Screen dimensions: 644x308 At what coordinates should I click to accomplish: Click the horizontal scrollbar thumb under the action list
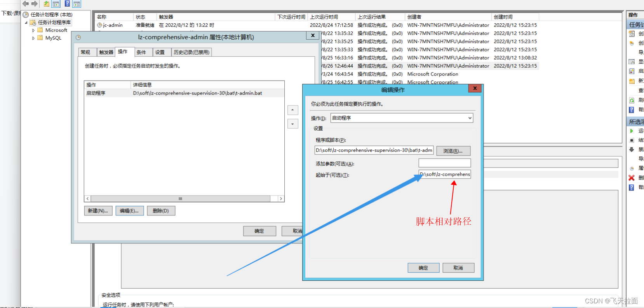point(180,199)
